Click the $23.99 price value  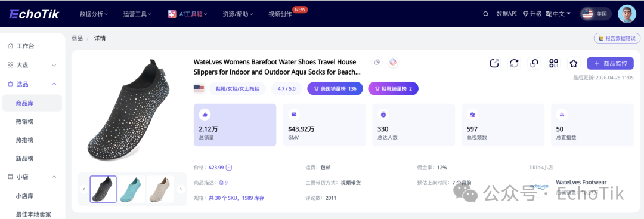[216, 168]
